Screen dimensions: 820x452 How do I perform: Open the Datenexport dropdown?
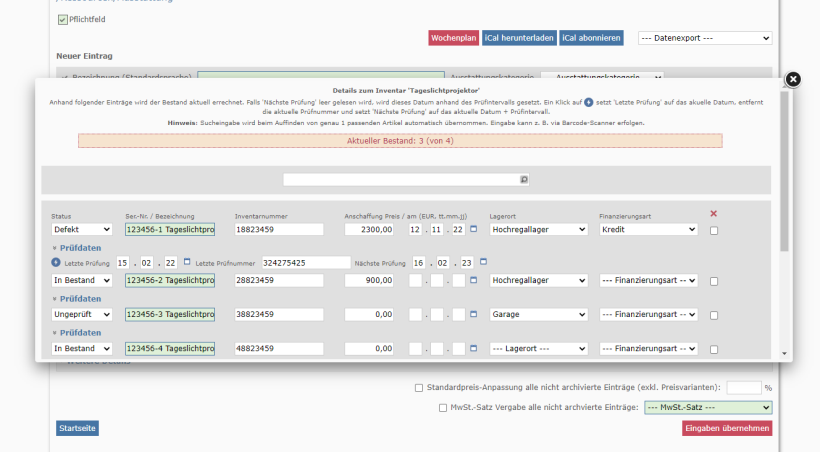click(704, 38)
